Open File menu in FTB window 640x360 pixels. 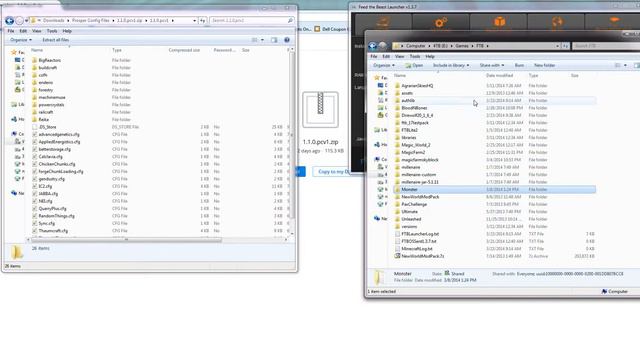coord(374,56)
